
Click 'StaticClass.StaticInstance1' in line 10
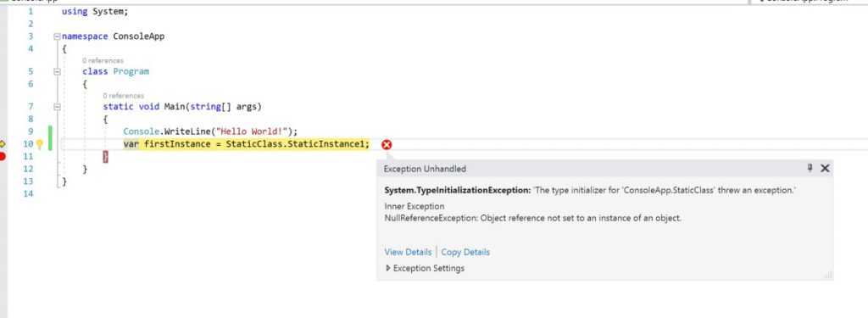[x=294, y=144]
